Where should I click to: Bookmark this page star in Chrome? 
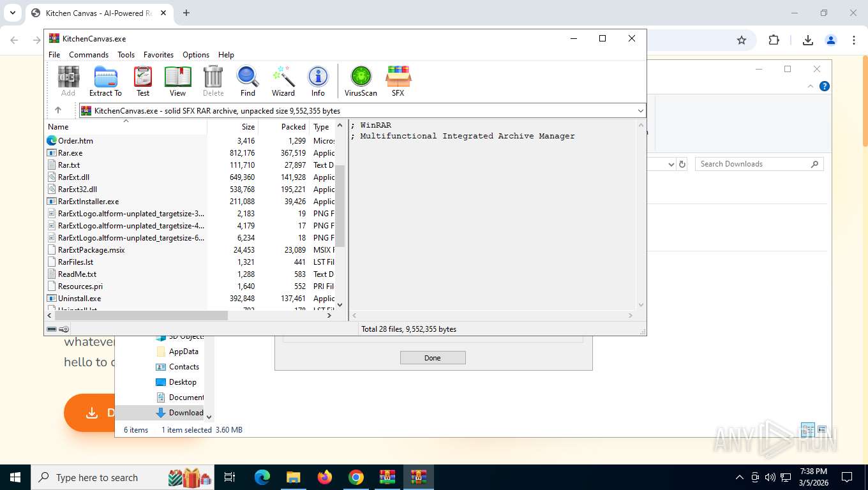(742, 40)
